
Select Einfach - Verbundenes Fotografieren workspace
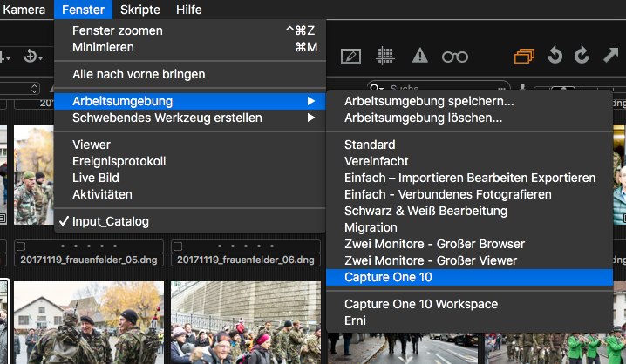[x=469, y=194]
